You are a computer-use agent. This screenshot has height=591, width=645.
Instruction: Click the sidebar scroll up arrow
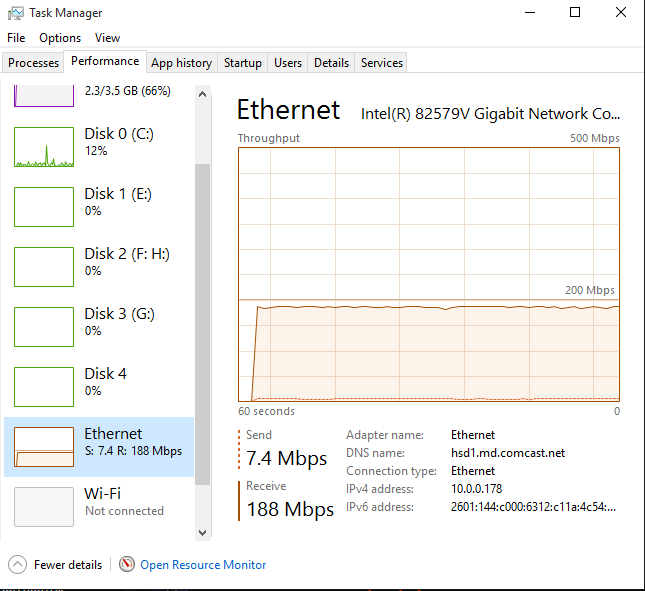pyautogui.click(x=202, y=94)
